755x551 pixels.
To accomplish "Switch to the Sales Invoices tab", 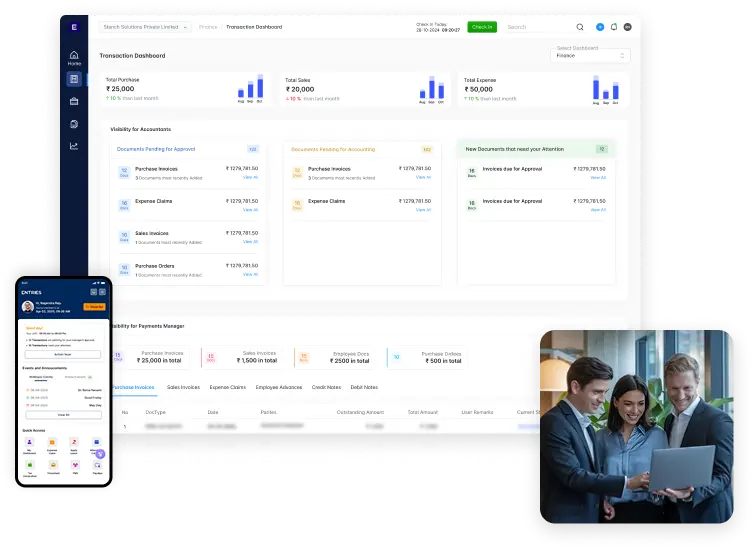I will (183, 386).
